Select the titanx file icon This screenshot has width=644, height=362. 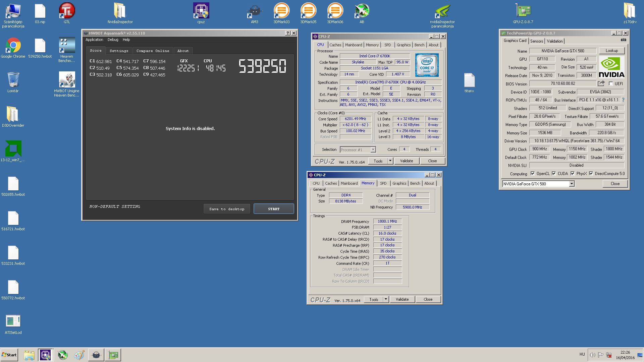point(469,82)
